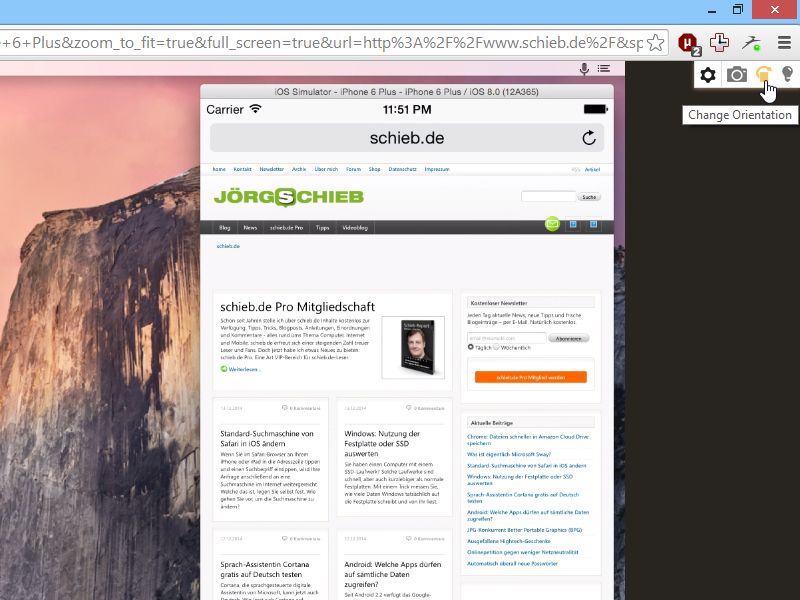
Task: Open Newsletter in the top menu
Action: point(271,169)
